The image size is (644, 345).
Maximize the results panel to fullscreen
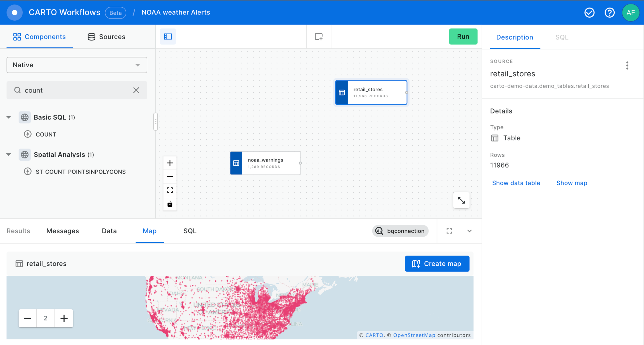[x=449, y=231]
